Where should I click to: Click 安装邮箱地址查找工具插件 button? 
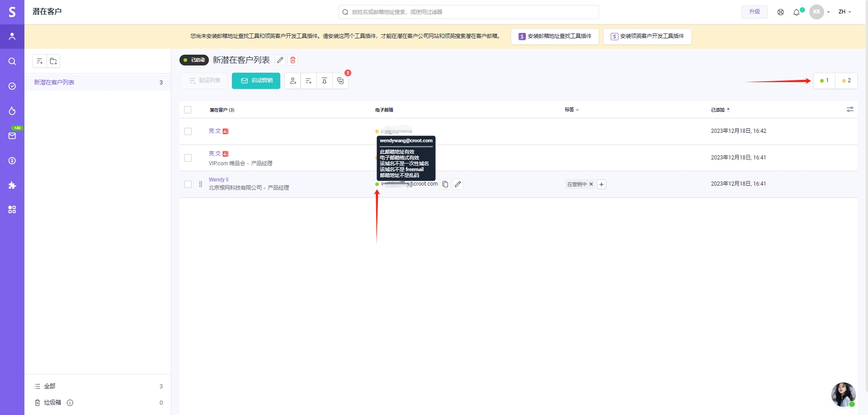555,37
